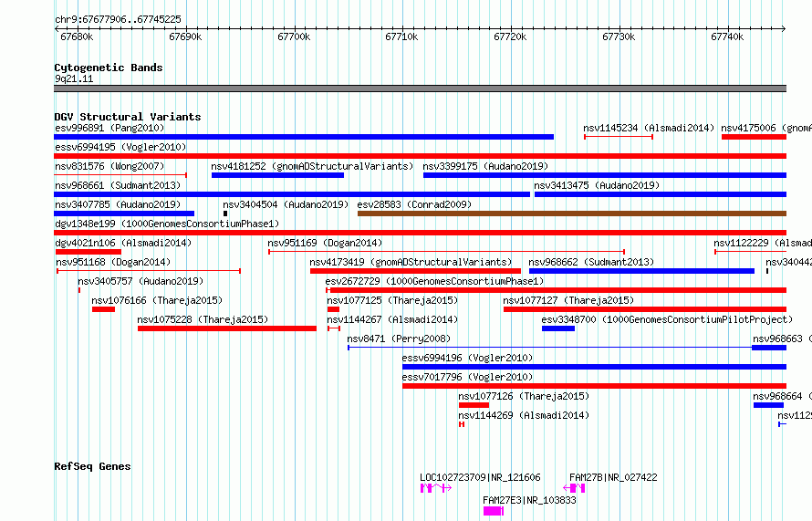Click nsv968661 (Sudmant2013) label

tap(118, 185)
